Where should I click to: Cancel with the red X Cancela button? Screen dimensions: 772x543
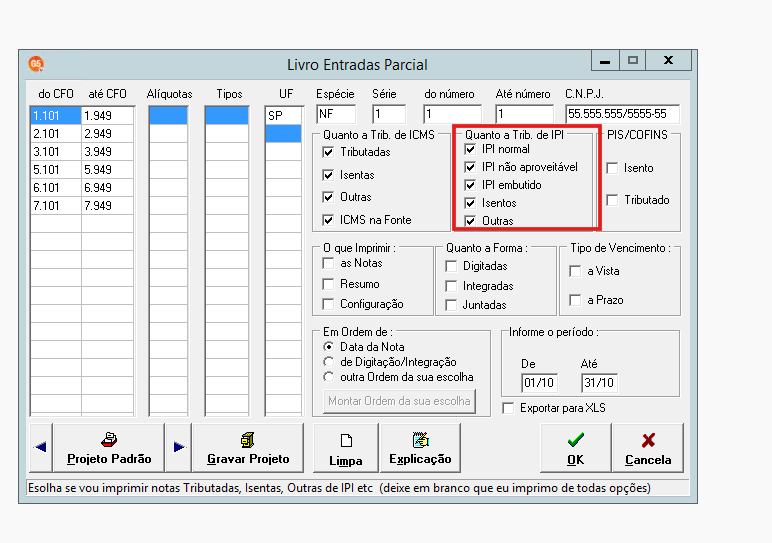(x=648, y=448)
